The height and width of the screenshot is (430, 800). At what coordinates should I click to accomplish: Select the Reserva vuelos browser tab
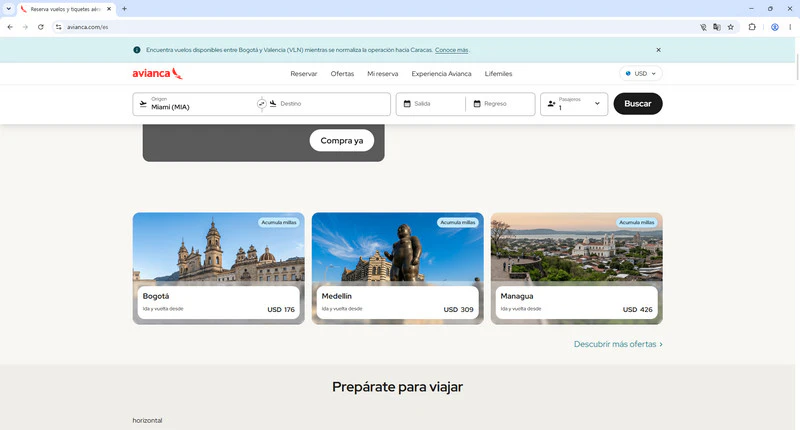[x=65, y=9]
